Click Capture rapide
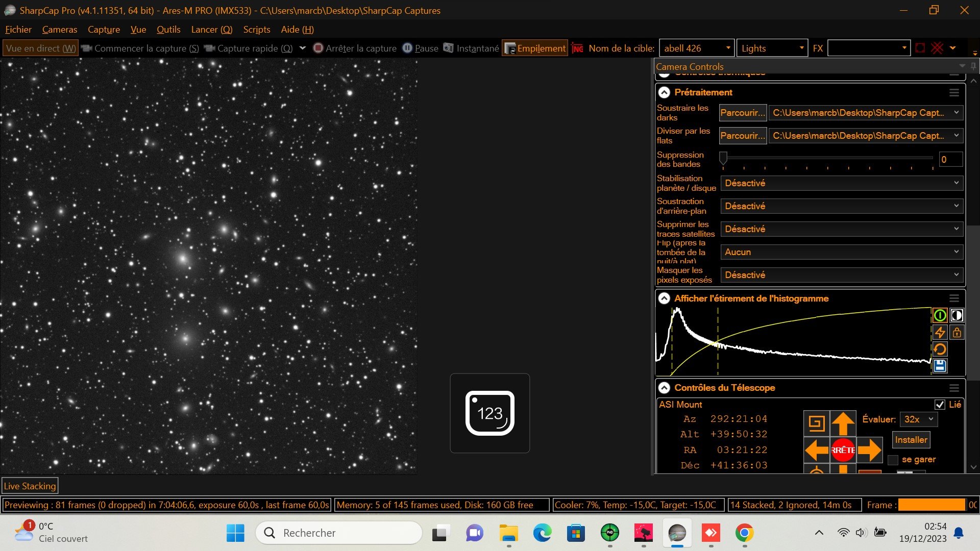The height and width of the screenshot is (551, 980). coord(249,48)
